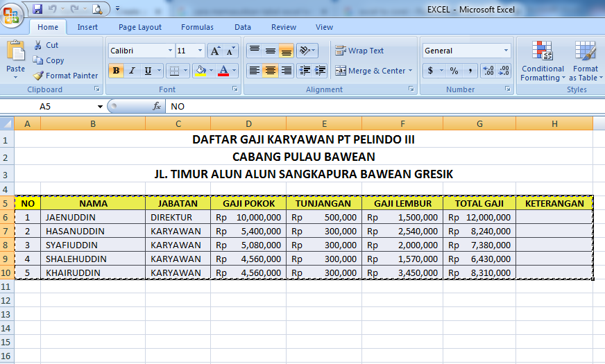Open Alignment dialog launcher
The height and width of the screenshot is (364, 605).
(x=411, y=89)
